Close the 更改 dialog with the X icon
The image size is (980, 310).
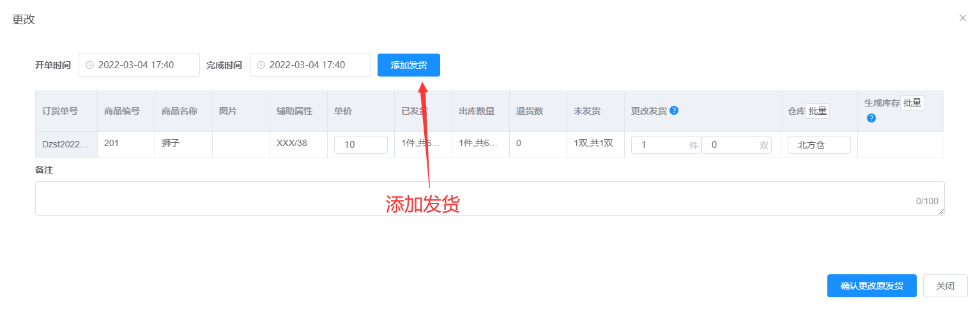(962, 18)
